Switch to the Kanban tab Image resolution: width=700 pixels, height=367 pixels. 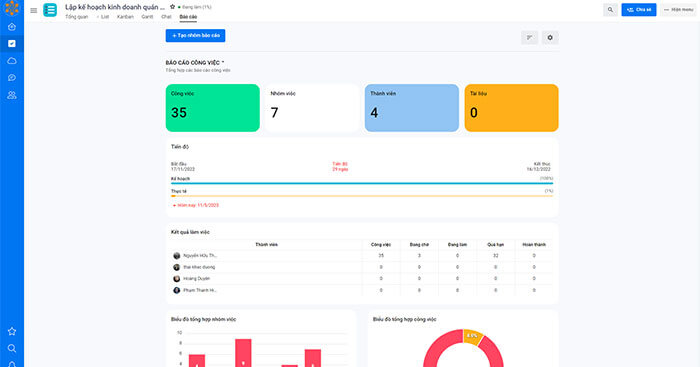pos(125,17)
